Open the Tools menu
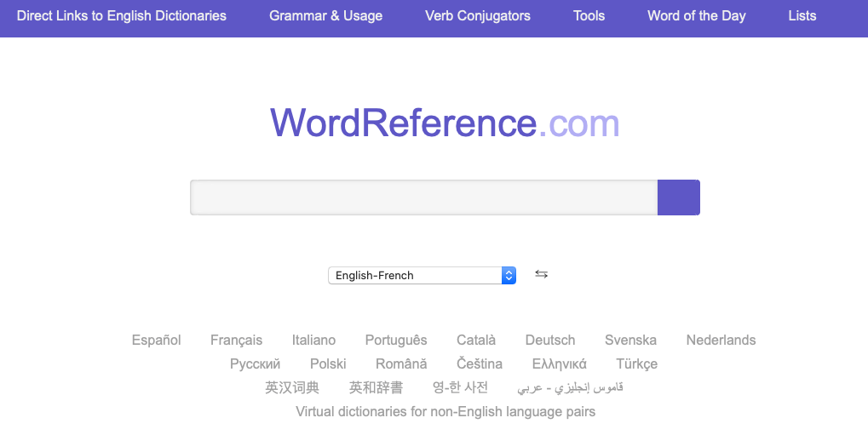The image size is (868, 435). 589,16
